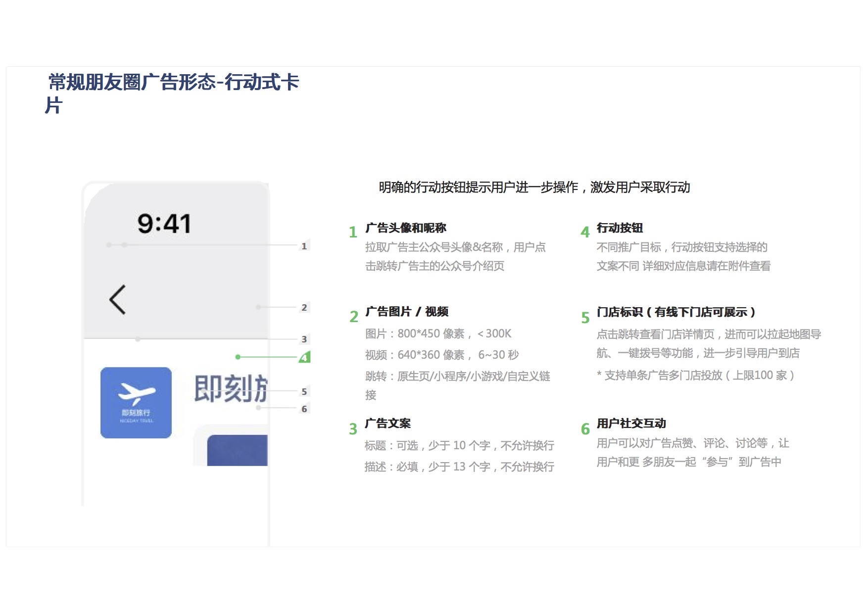This screenshot has height=613, width=868.
Task: Click the 9:41 time in phone status bar
Action: point(164,224)
